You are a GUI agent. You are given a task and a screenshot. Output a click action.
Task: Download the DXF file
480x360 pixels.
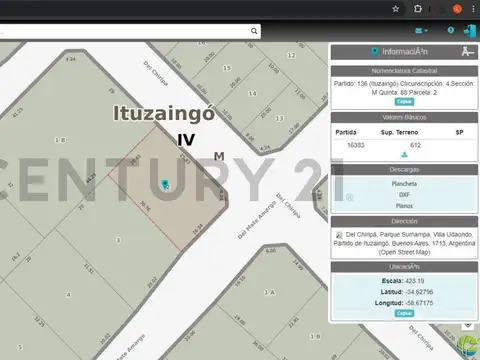point(404,195)
